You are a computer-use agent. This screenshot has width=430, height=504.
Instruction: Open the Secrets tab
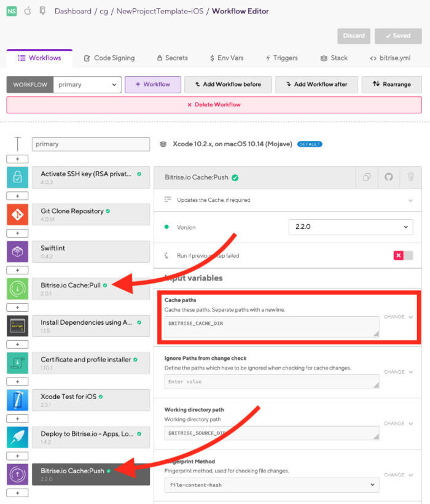click(x=173, y=58)
